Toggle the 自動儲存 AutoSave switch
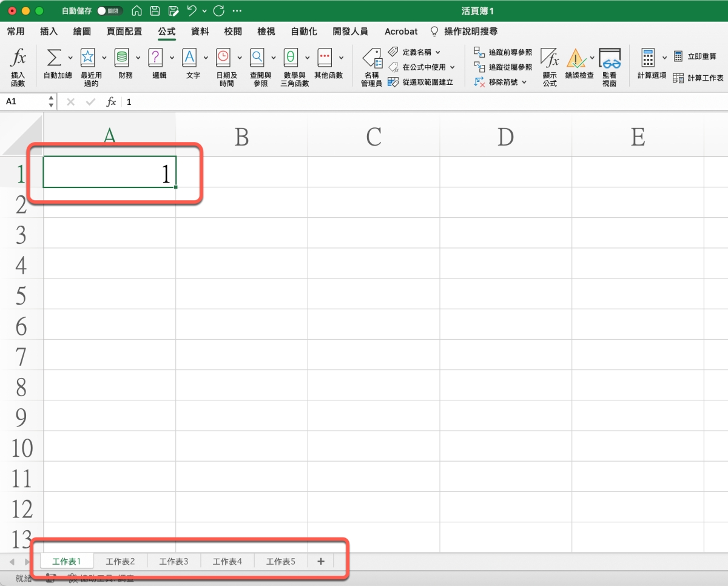This screenshot has width=728, height=586. click(109, 11)
